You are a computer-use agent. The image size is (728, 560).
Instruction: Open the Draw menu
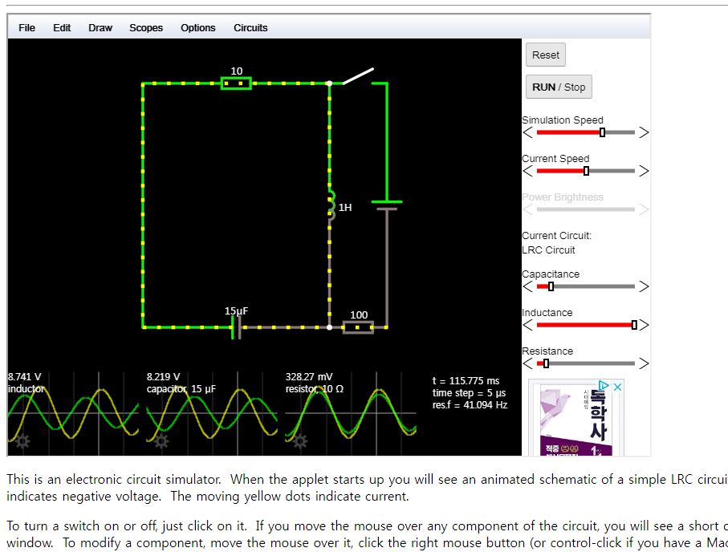tap(100, 28)
